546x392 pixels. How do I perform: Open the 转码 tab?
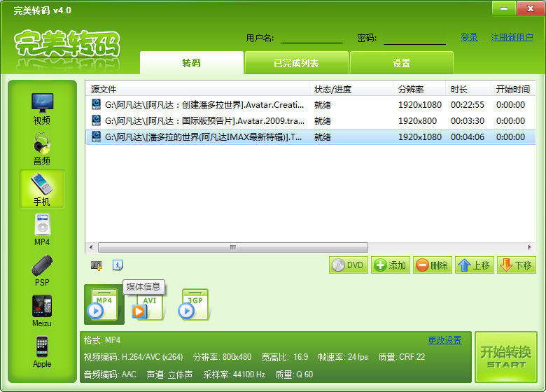[192, 63]
